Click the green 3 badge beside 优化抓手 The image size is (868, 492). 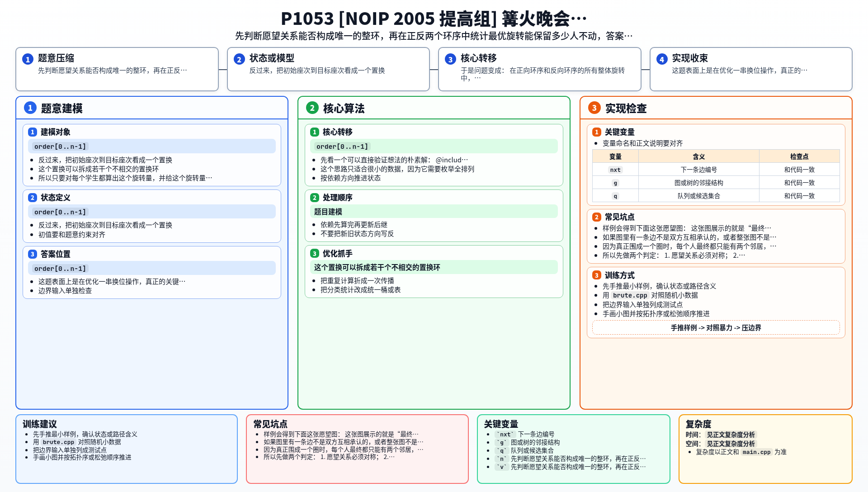[315, 254]
